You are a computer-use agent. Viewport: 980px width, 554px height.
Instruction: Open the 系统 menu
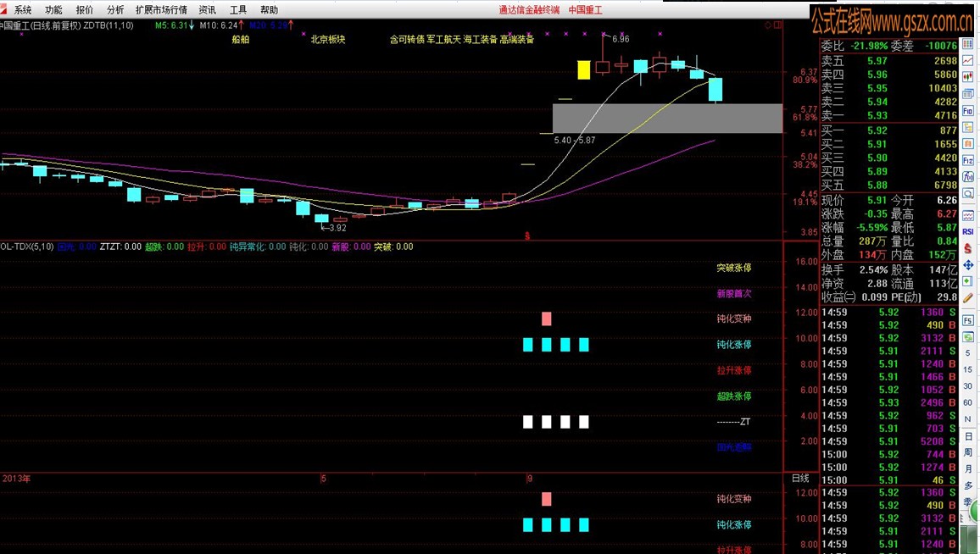(x=23, y=10)
